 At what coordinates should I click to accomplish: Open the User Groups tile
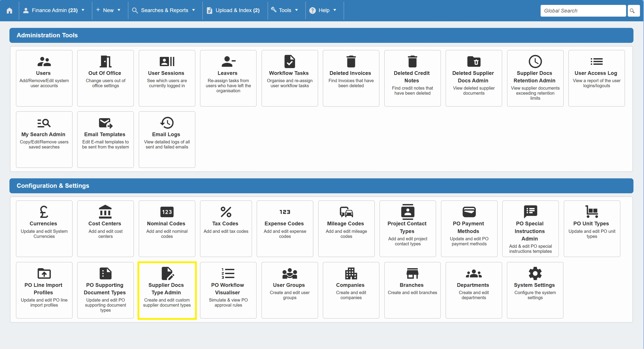(x=289, y=290)
